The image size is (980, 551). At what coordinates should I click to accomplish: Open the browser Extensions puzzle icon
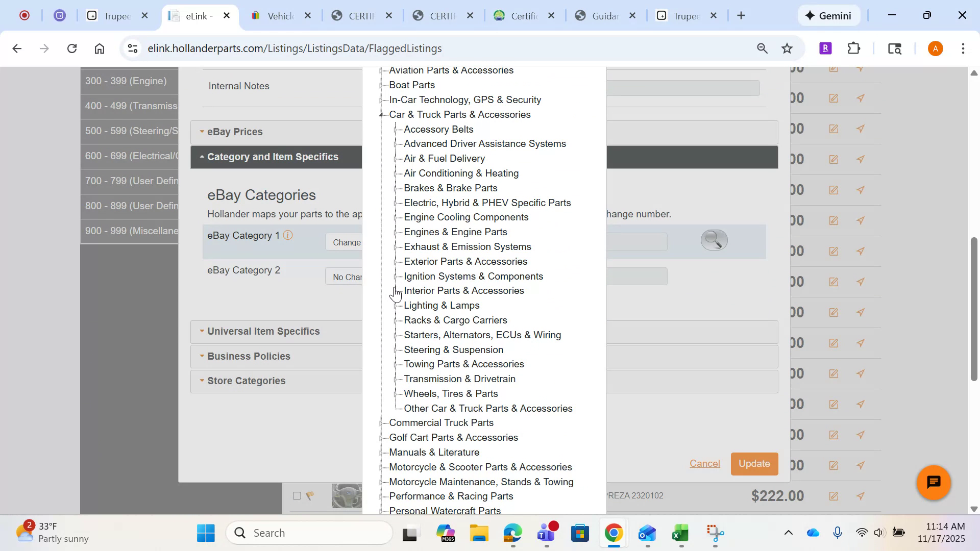[x=853, y=48]
